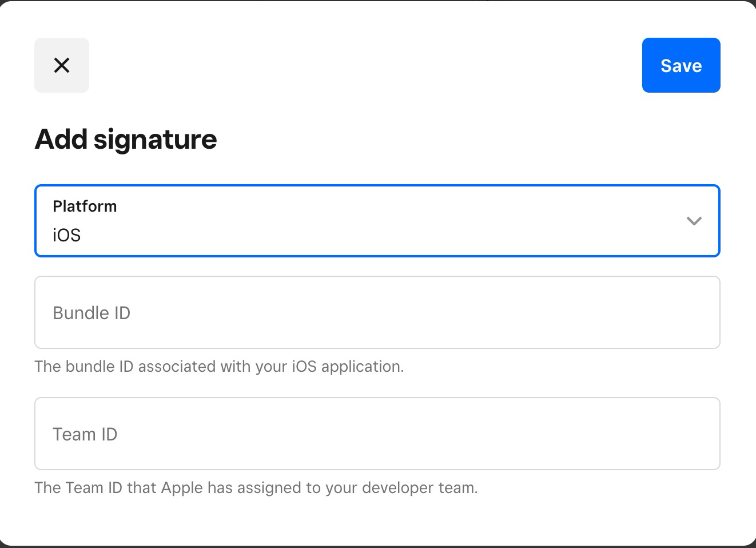Screen dimensions: 756x548
Task: Click the Platform field label
Action: coord(85,206)
